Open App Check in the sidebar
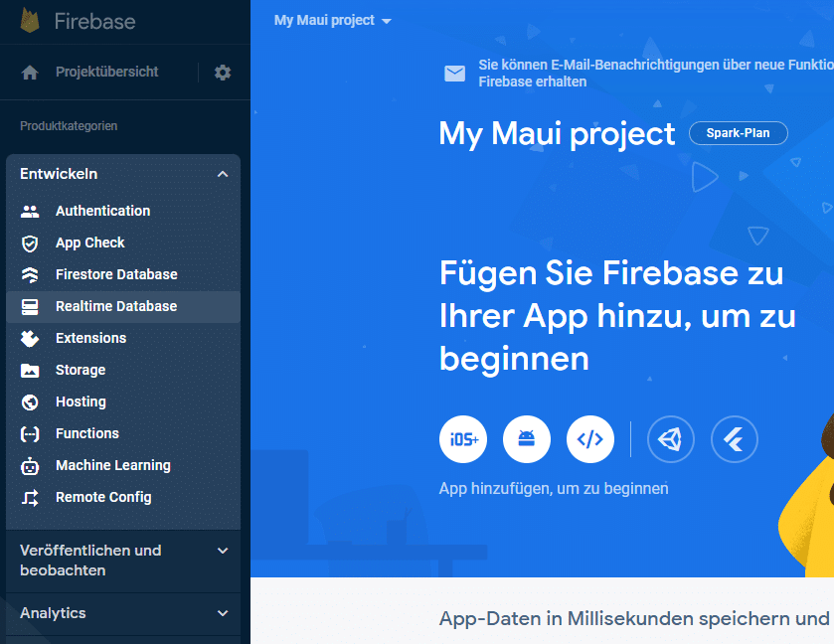Viewport: 834px width, 644px height. click(123, 243)
